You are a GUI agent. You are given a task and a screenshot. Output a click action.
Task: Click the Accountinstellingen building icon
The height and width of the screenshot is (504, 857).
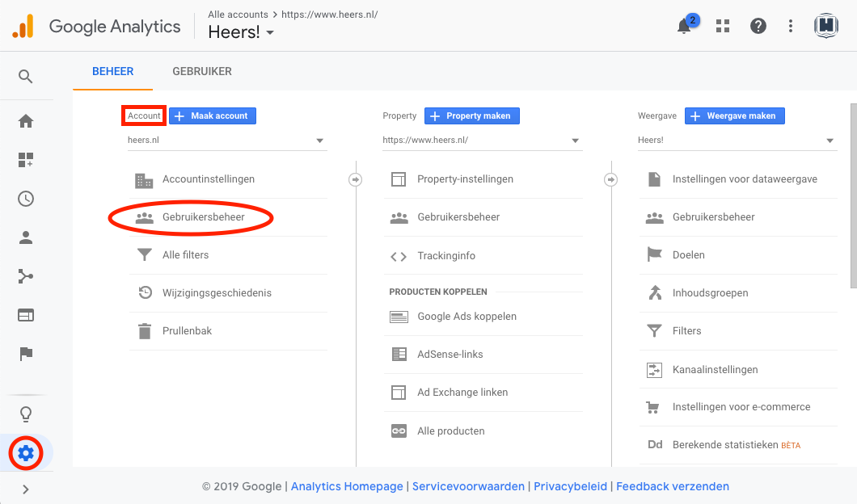coord(144,179)
